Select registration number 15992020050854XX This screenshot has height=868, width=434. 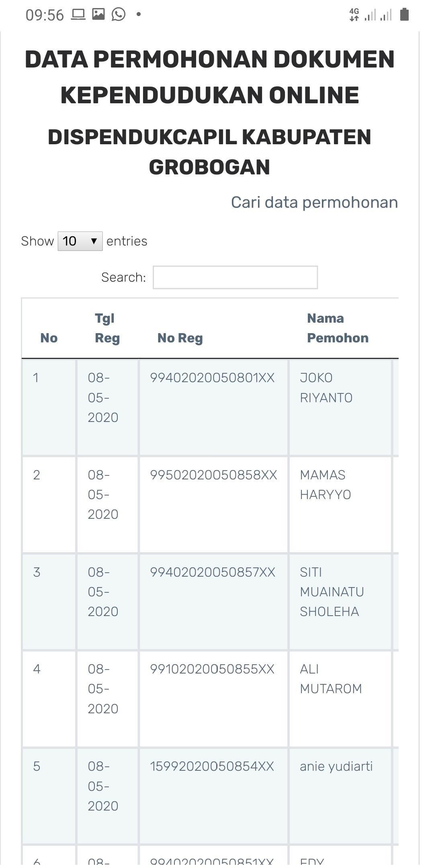212,766
